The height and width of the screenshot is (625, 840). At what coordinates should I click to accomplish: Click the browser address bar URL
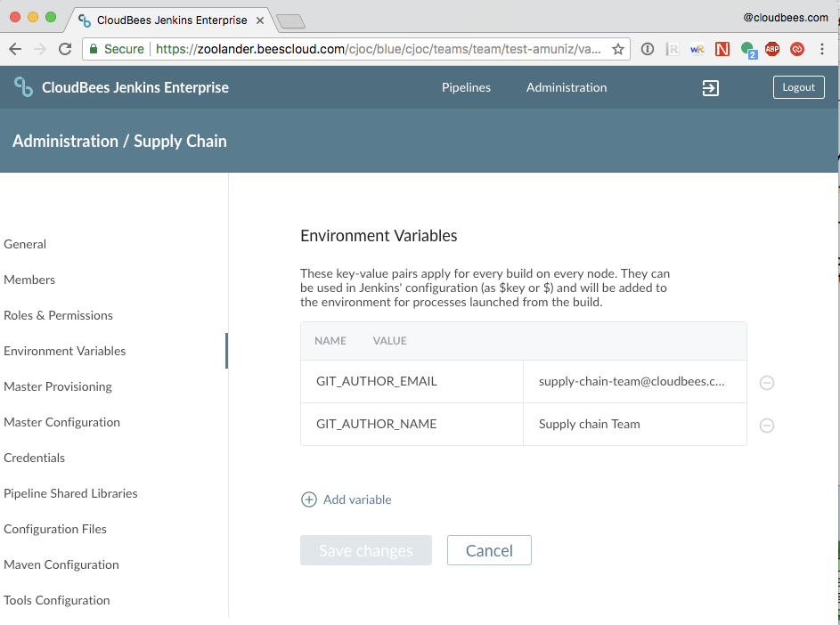(x=378, y=49)
